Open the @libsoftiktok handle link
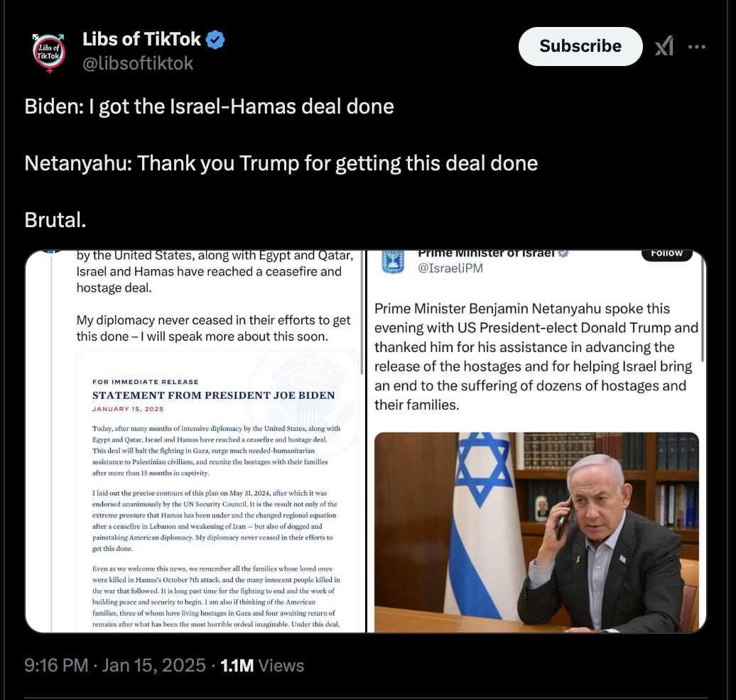Viewport: 736px width, 700px height. [138, 63]
